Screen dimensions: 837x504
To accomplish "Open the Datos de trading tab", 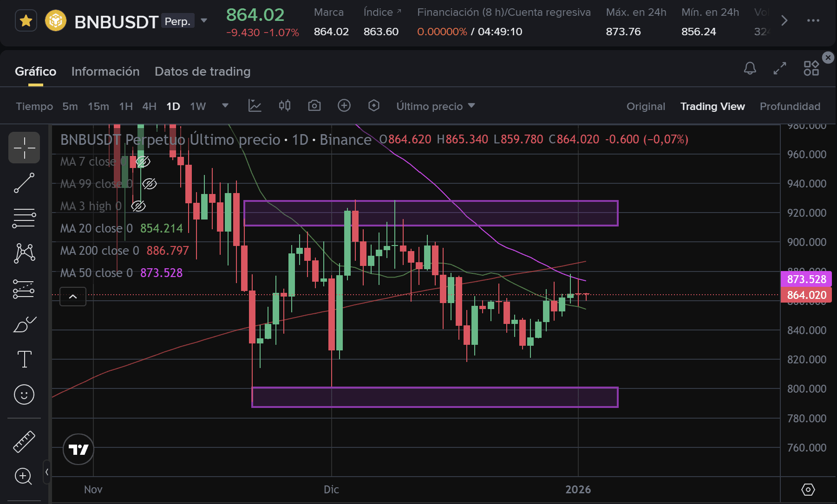I will coord(203,71).
